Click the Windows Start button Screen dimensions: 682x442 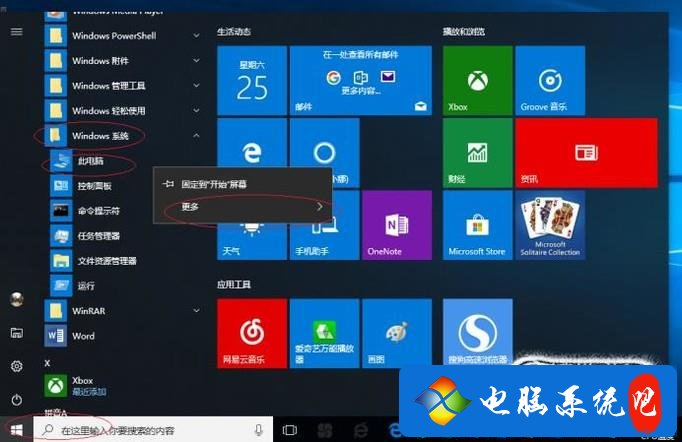click(17, 430)
